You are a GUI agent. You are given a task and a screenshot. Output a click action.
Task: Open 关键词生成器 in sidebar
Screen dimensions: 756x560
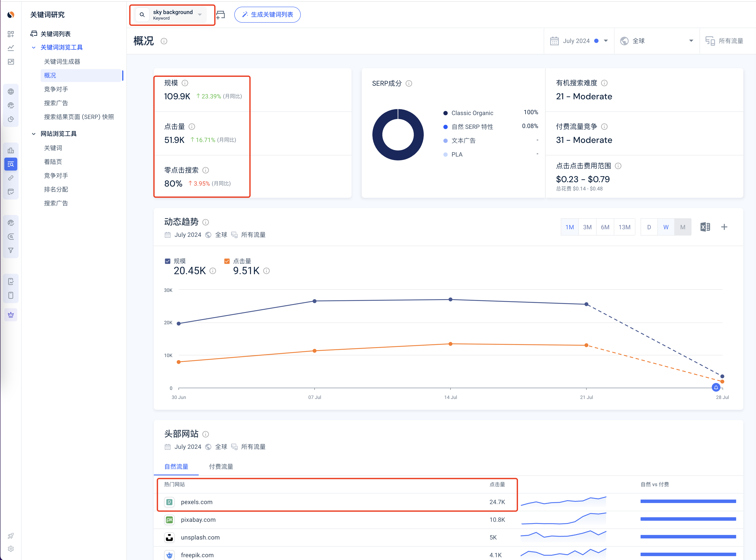click(x=62, y=62)
